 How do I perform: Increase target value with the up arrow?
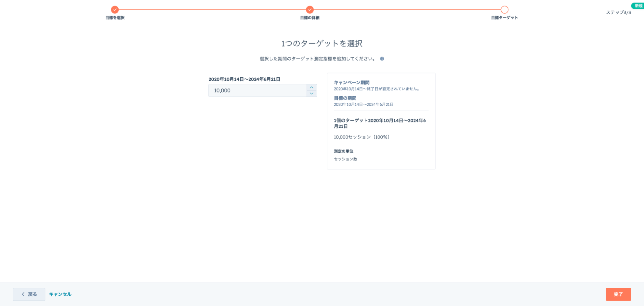(312, 88)
